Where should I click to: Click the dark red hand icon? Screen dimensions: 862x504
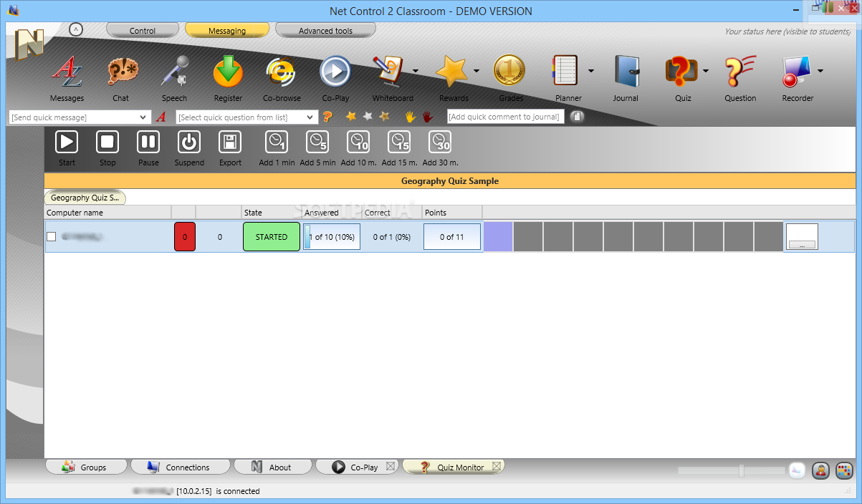[x=427, y=117]
